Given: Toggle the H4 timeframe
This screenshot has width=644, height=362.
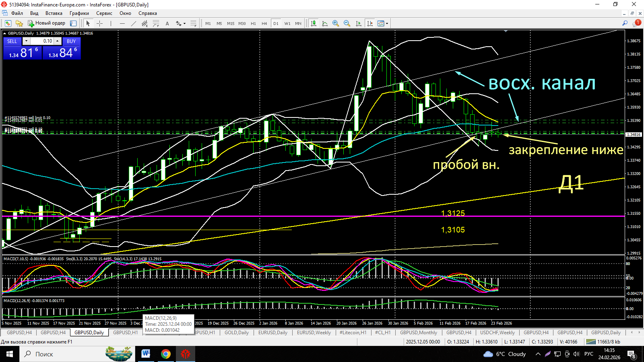Looking at the screenshot, I should click(264, 23).
